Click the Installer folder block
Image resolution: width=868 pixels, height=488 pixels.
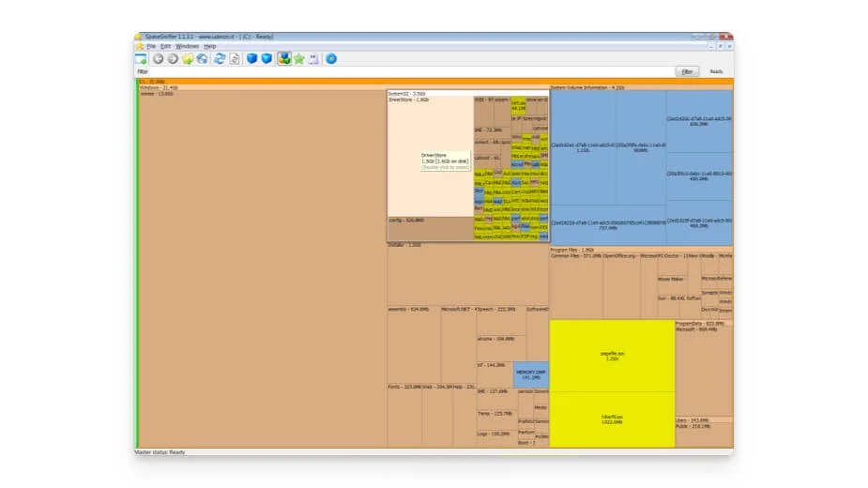(467, 274)
